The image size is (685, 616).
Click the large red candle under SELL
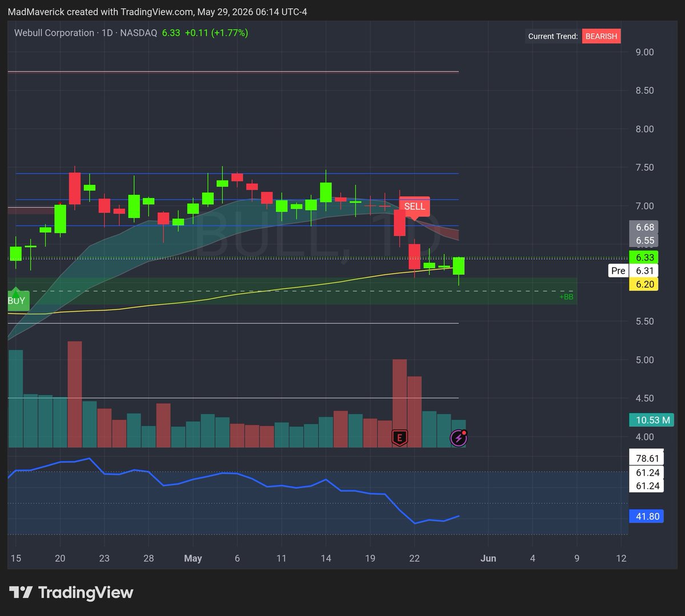(x=400, y=222)
